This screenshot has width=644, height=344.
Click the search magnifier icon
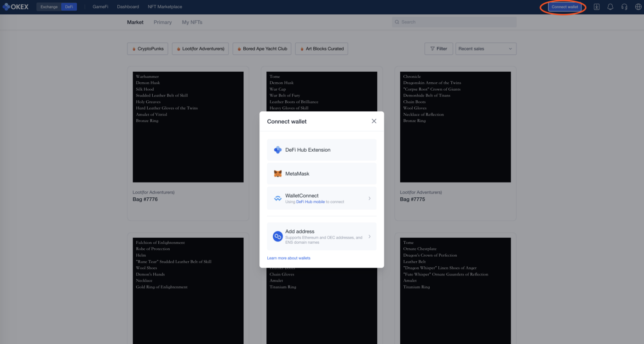coord(397,22)
